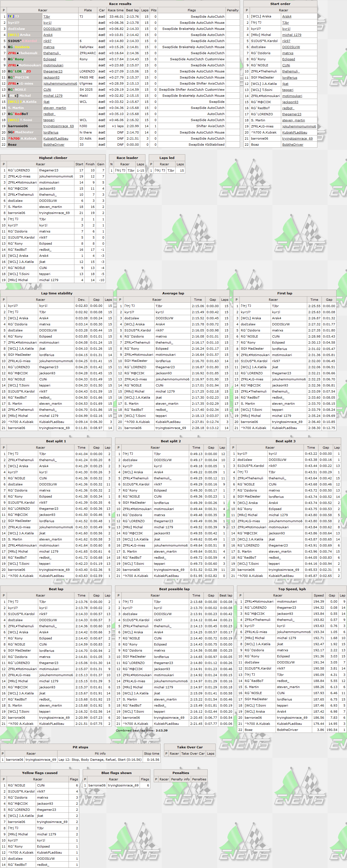347x868 pixels.
Task: Click michal 1279 link in Start order
Action: 292,35
